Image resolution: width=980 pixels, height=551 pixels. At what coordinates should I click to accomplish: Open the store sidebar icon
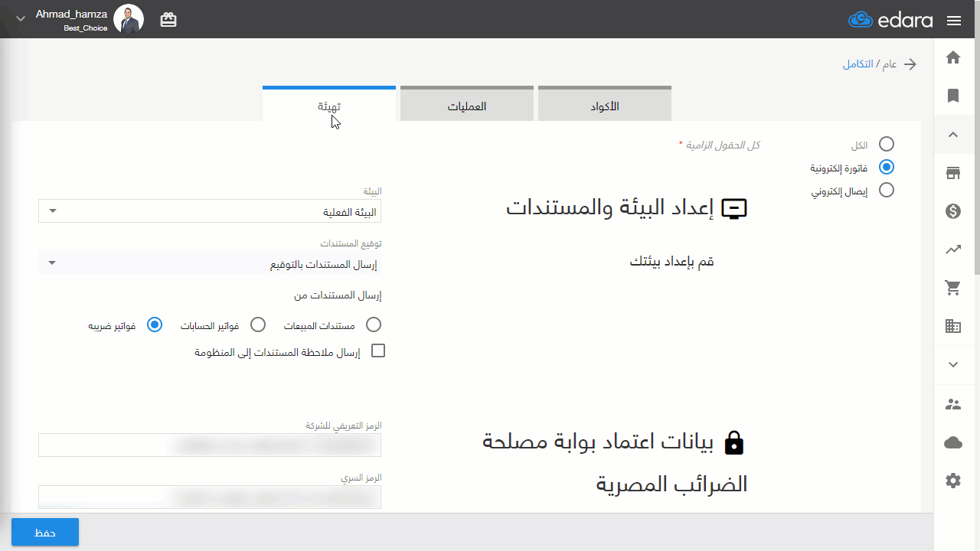coord(953,173)
